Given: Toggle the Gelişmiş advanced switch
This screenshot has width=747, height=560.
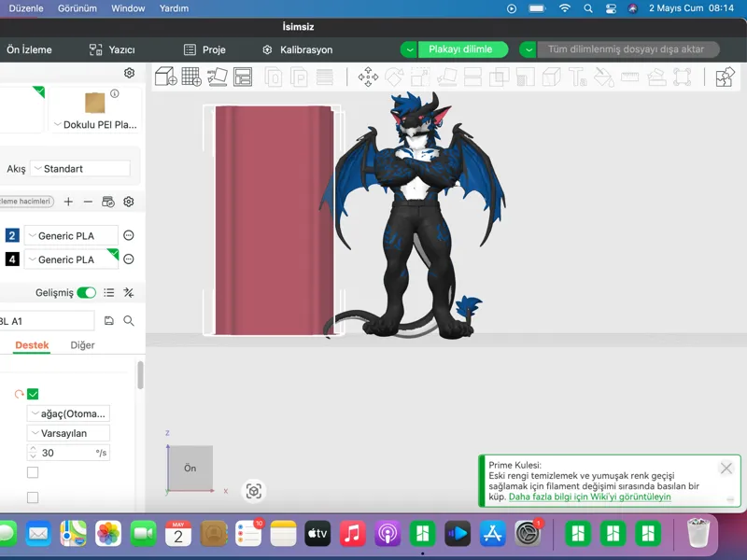Looking at the screenshot, I should pos(86,292).
